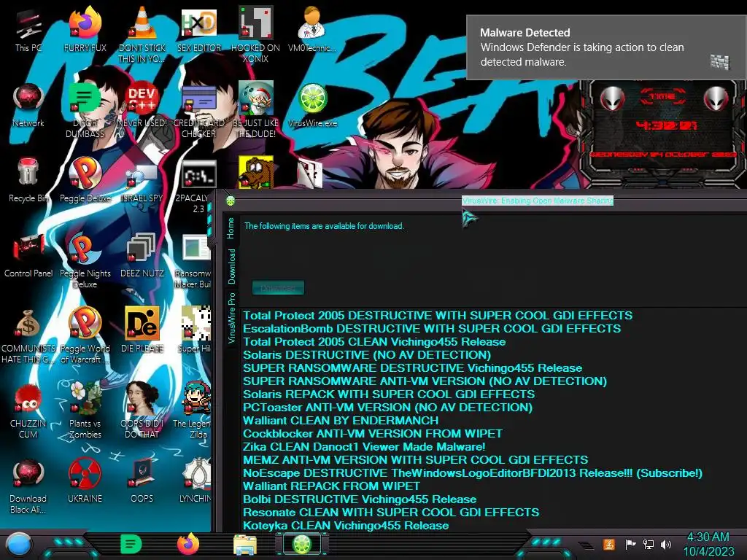Select MEMZ ANTI-VM VERSION entry
Screen dimensions: 747x560
[x=415, y=460]
